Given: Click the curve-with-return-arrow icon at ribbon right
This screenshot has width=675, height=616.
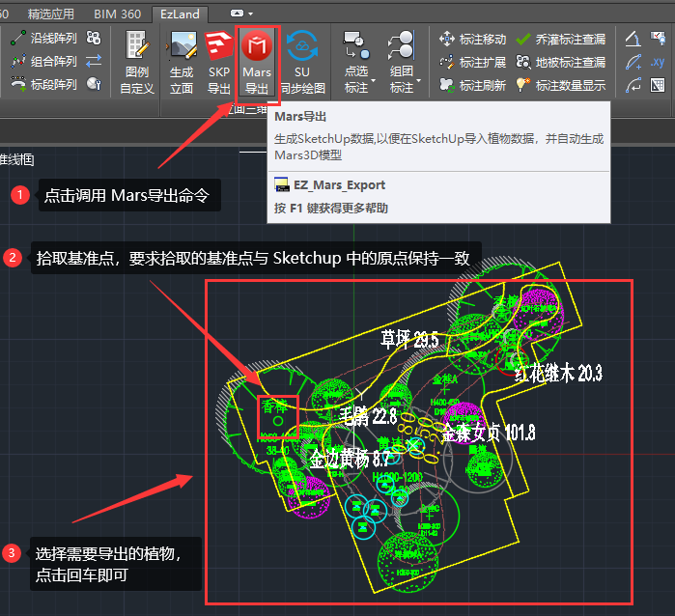Looking at the screenshot, I should [x=633, y=85].
